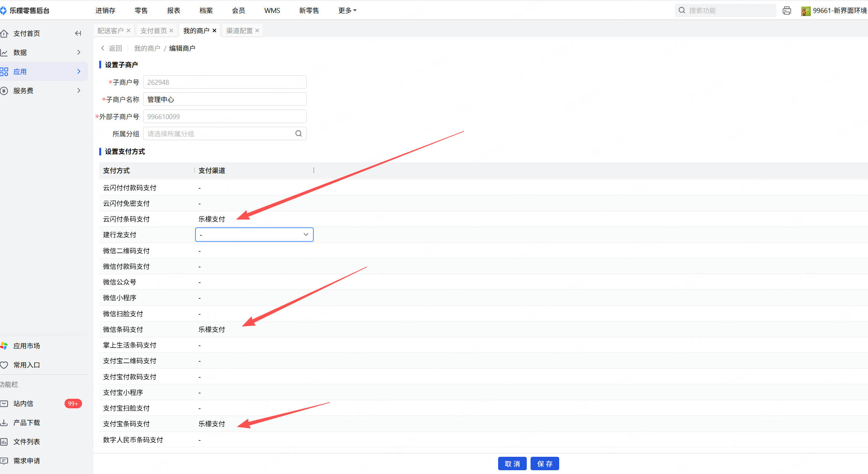868x474 pixels.
Task: Click the 子商户名称 input field
Action: (x=224, y=100)
